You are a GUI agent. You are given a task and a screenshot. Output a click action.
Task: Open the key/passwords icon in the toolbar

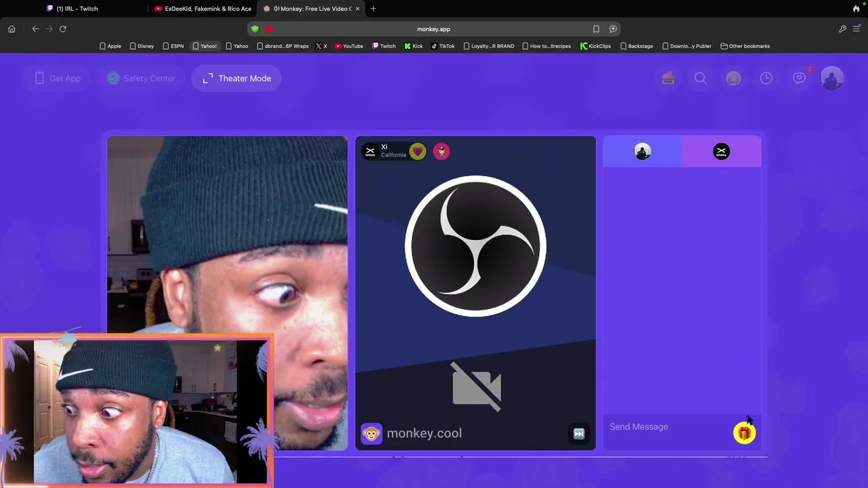[842, 29]
